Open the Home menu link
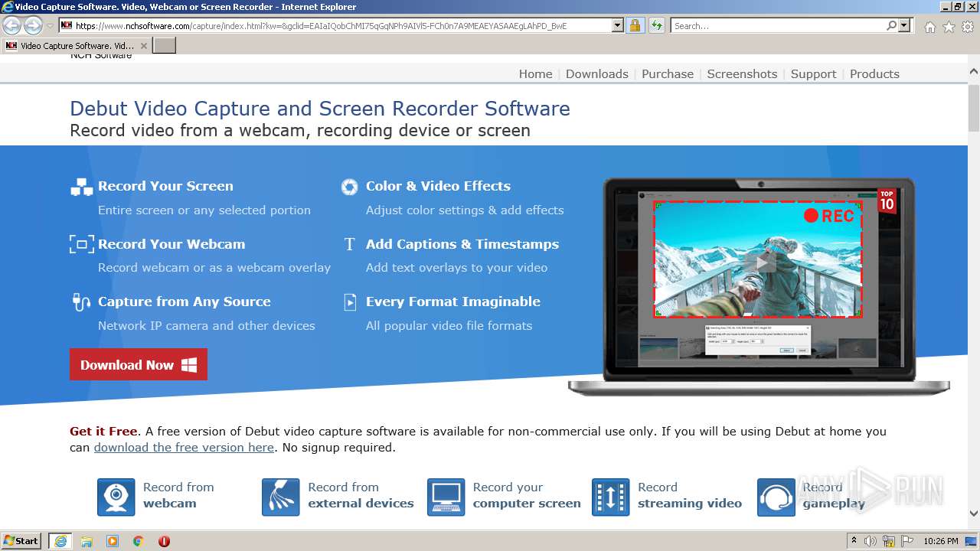 click(535, 73)
